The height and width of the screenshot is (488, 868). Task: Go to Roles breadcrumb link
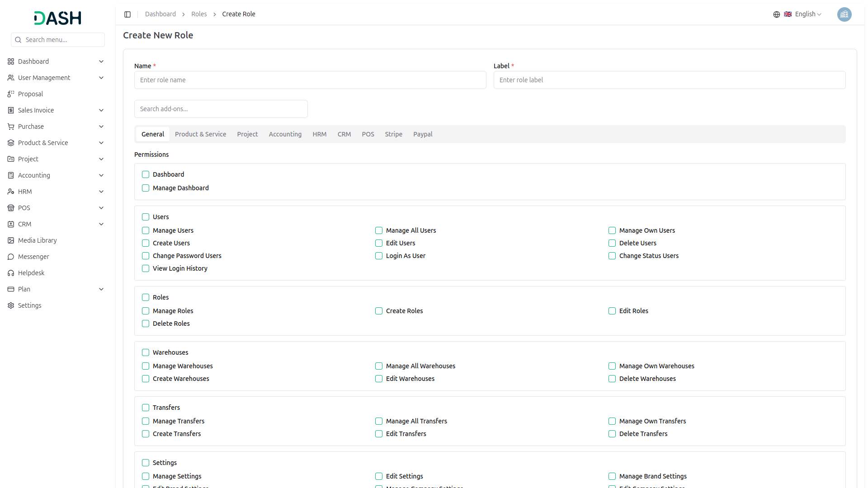tap(199, 14)
